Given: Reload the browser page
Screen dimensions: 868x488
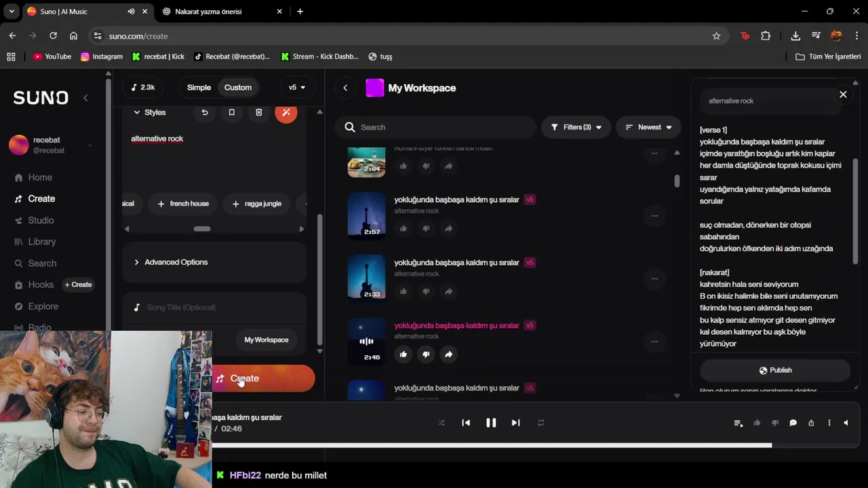Looking at the screenshot, I should pos(53,36).
